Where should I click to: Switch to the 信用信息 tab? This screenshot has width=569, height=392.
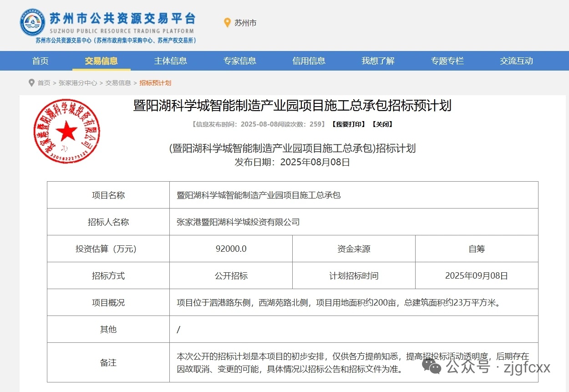tap(309, 61)
